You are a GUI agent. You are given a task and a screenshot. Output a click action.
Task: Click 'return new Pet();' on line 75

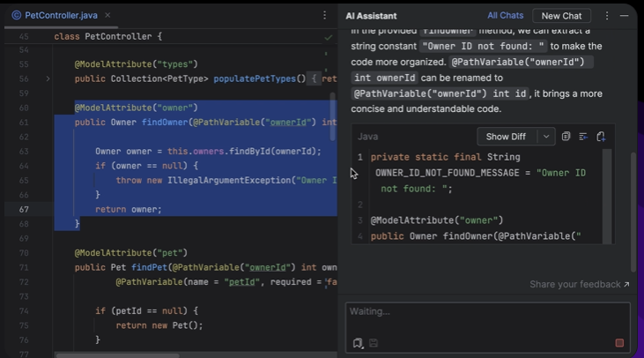(x=159, y=325)
